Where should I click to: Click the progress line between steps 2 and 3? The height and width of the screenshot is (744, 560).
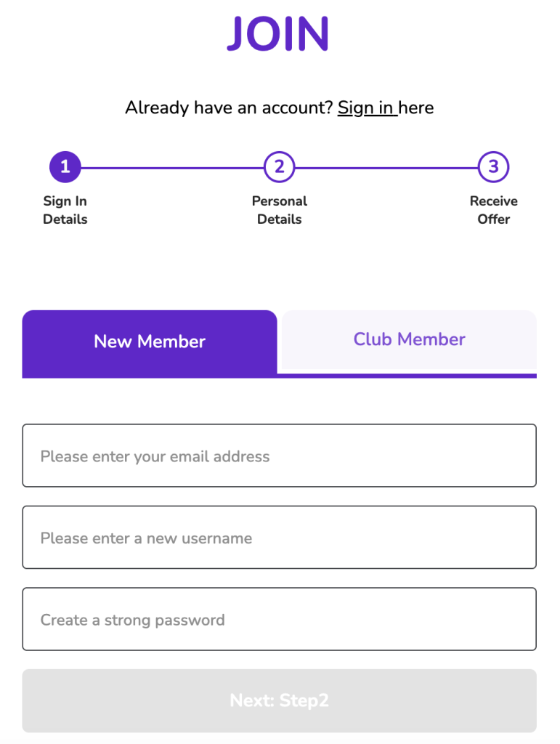[386, 168]
